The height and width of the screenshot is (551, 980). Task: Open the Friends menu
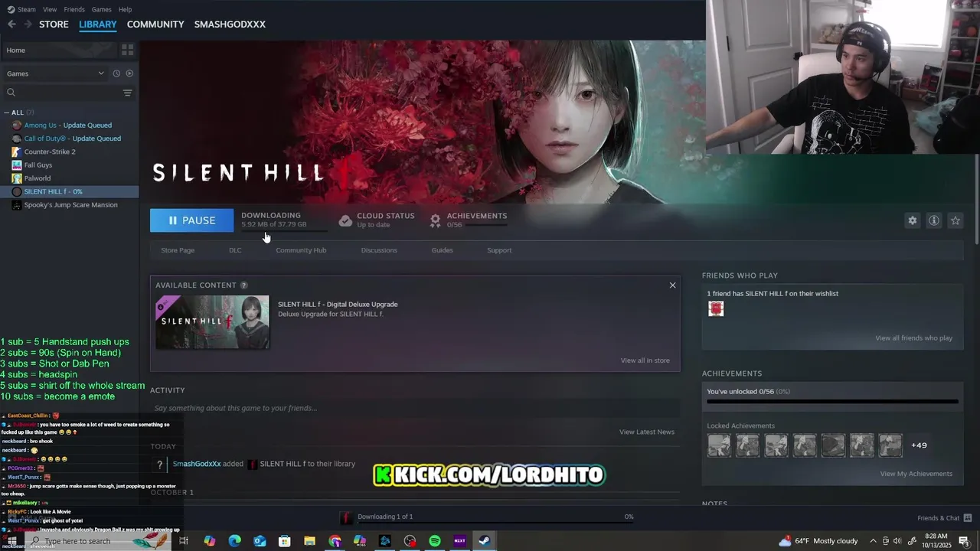point(74,9)
